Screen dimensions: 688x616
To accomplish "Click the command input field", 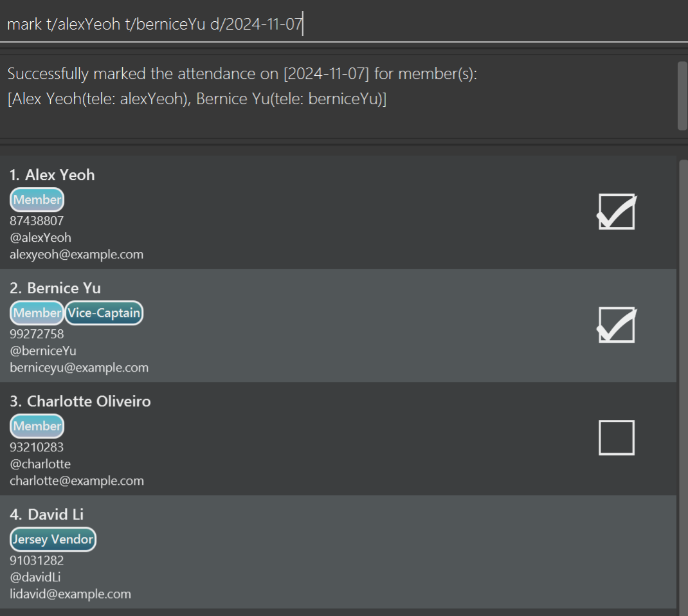I will [344, 24].
